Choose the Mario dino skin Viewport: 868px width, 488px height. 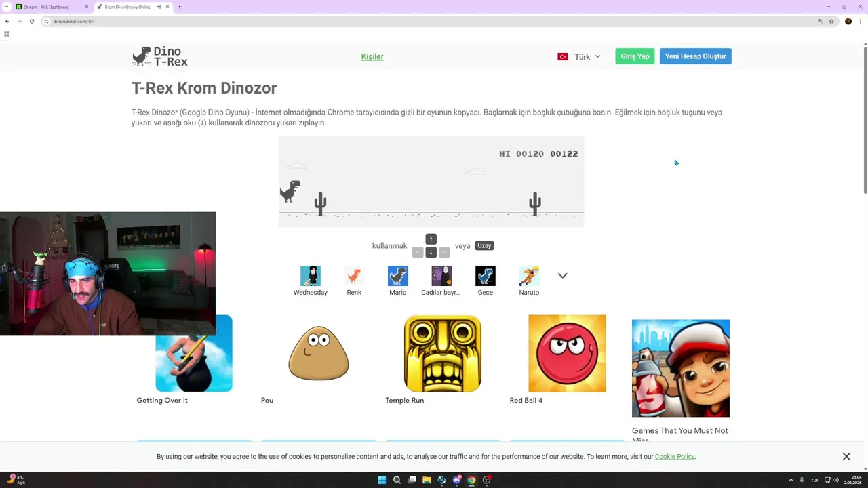click(x=398, y=281)
